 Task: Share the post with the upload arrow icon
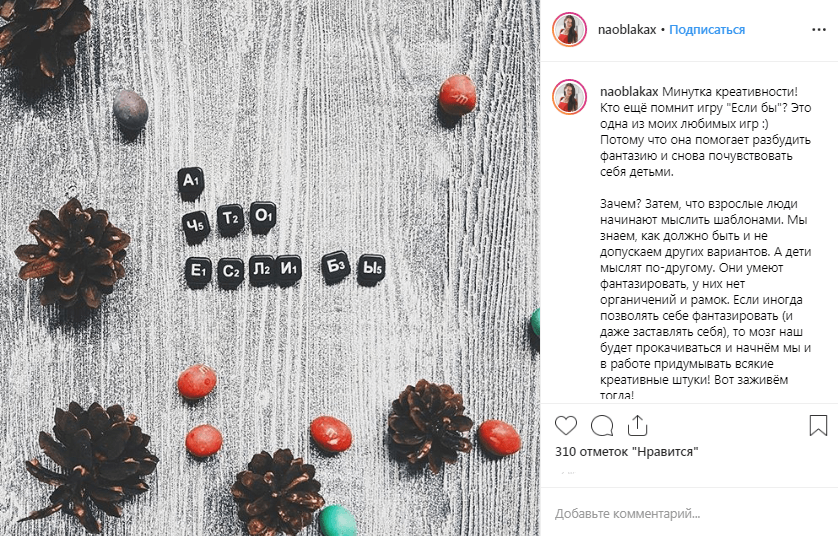637,425
